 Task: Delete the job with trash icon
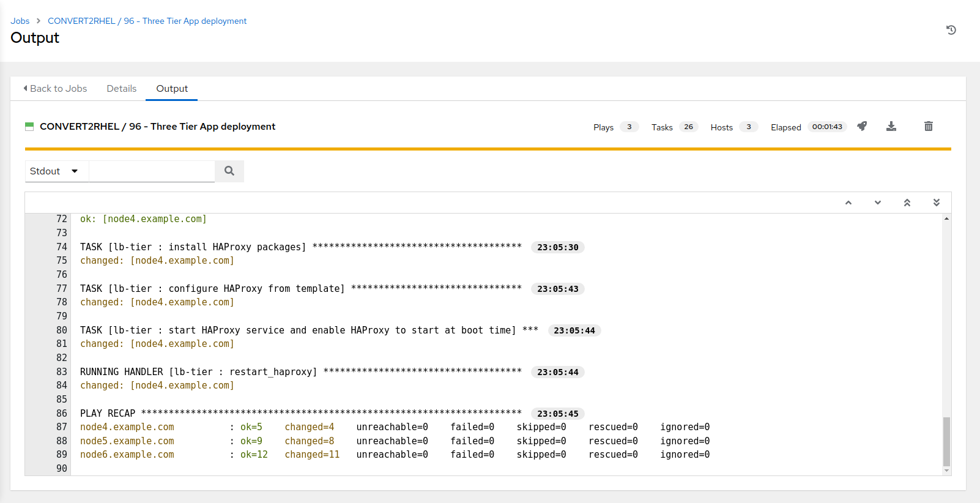point(928,126)
